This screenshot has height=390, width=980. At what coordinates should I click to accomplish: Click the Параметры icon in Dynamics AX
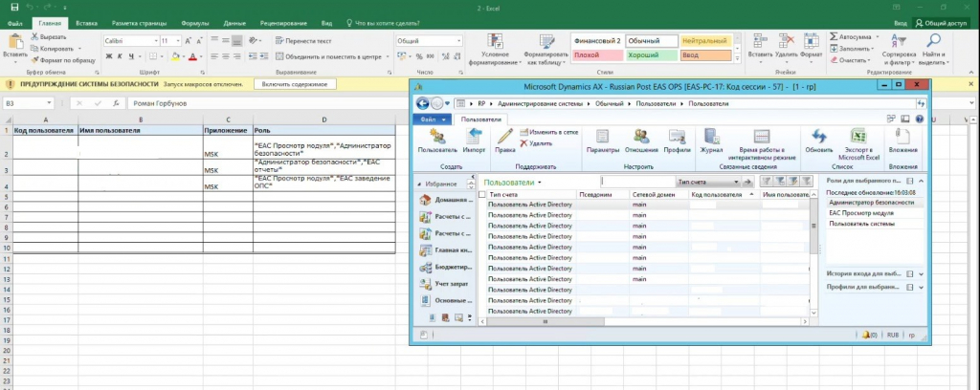tap(603, 137)
